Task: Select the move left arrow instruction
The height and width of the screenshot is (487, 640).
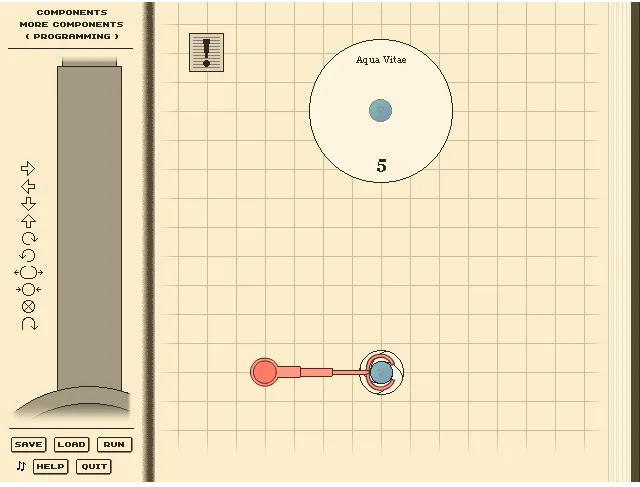Action: pos(28,186)
